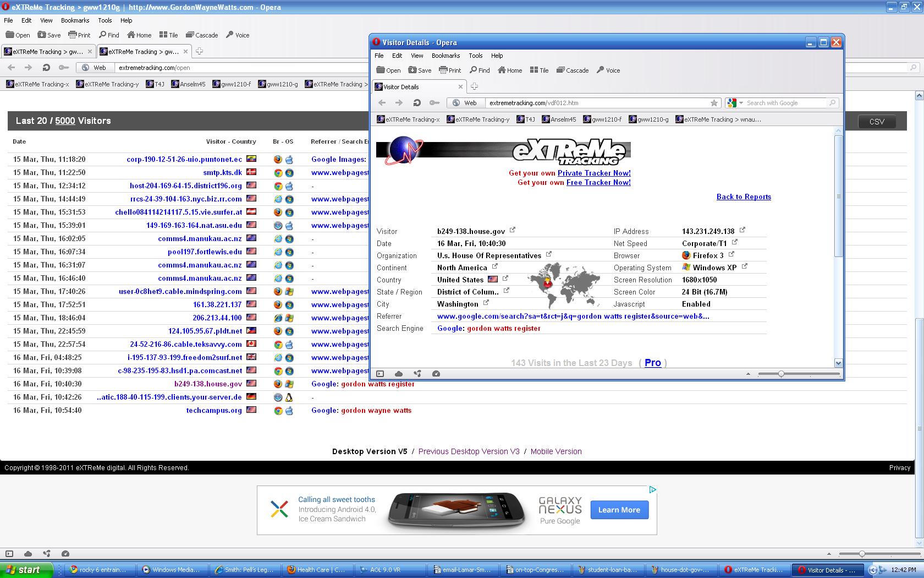Open new tab in main Opera window
Viewport: 924px width, 578px height.
coord(200,51)
